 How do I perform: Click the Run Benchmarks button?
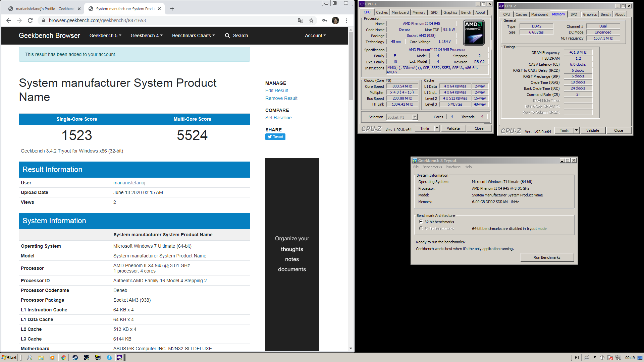coord(547,257)
